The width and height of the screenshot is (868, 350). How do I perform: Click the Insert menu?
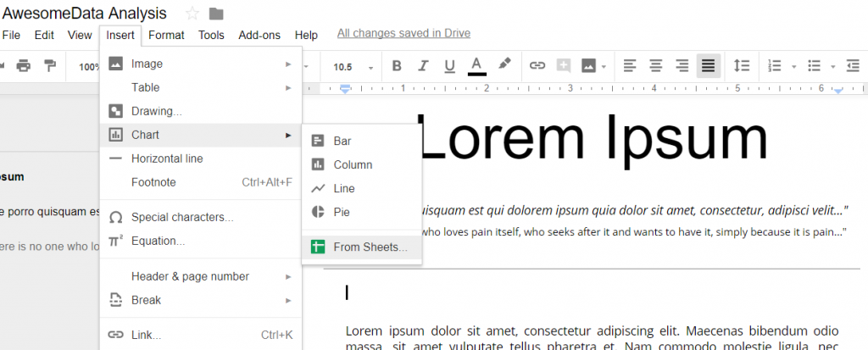point(120,36)
